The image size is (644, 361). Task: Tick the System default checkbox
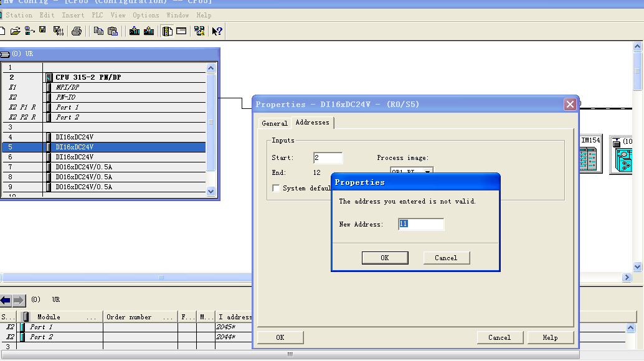[x=276, y=189]
